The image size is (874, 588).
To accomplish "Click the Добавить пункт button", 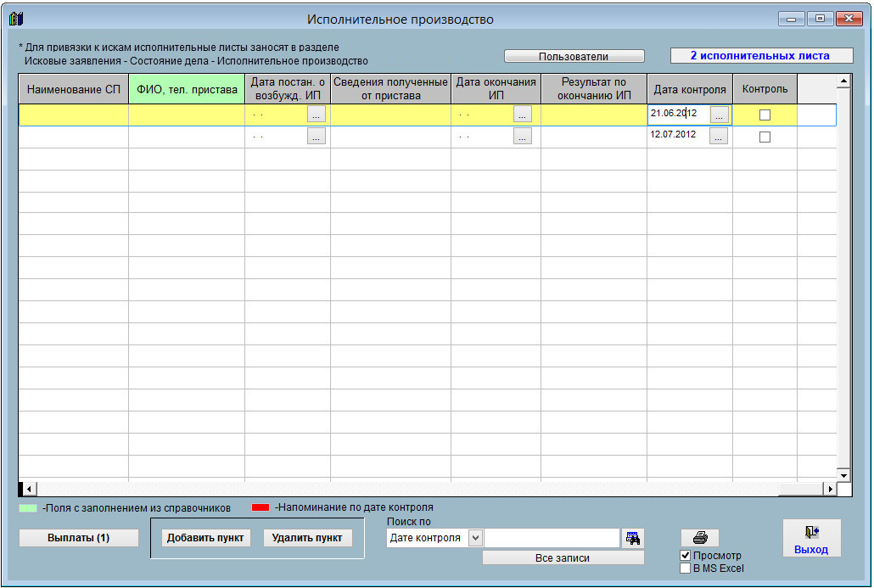I will [x=204, y=538].
